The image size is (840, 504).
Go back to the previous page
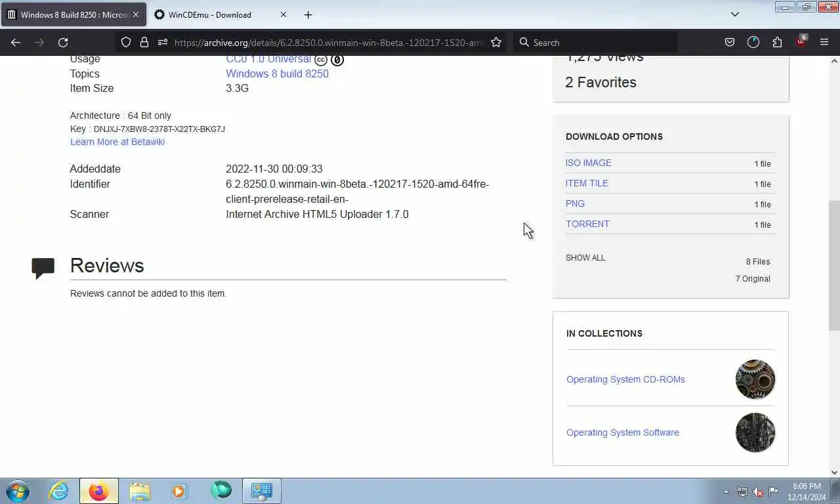pos(16,42)
